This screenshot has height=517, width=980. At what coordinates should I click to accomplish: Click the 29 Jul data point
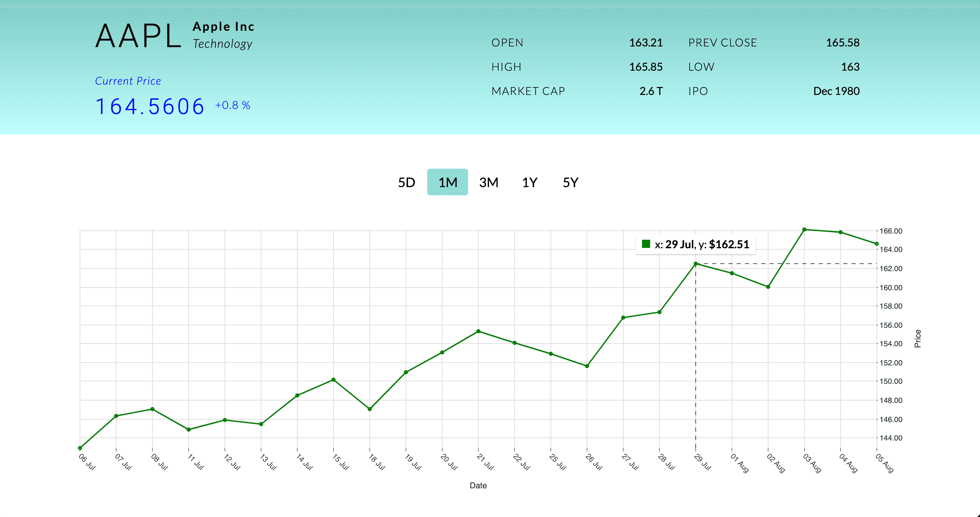click(x=695, y=263)
